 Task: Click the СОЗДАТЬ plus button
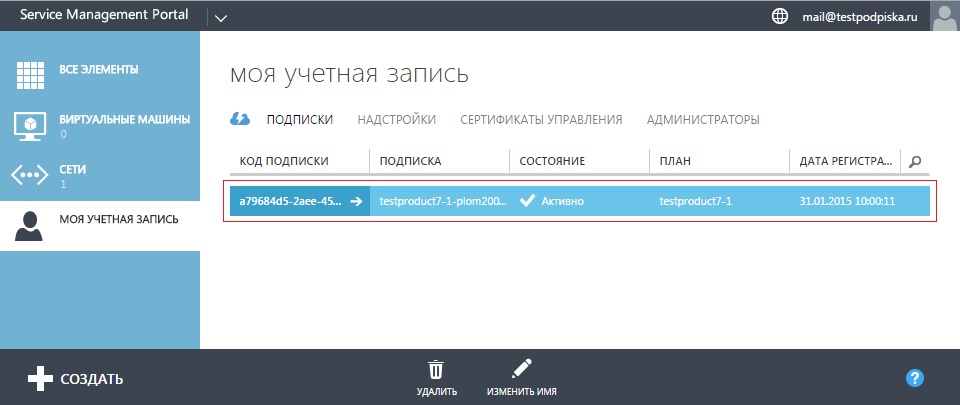click(40, 379)
